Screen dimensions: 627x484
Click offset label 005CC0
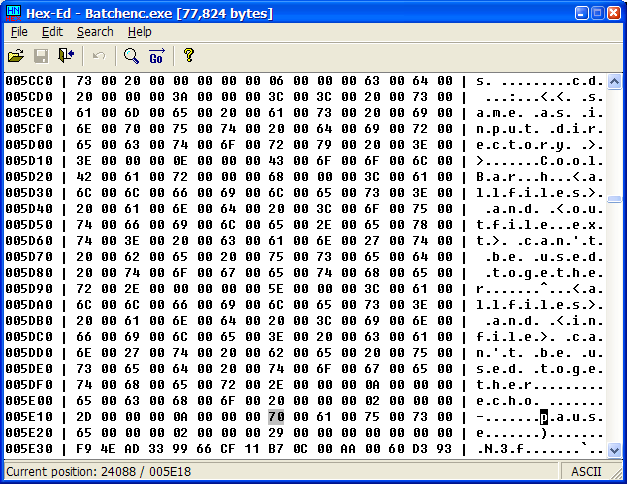pos(29,81)
